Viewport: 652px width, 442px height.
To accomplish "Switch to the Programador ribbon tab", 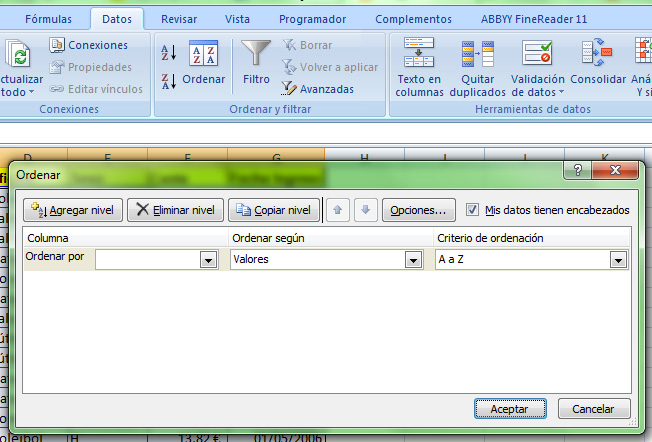I will 312,19.
